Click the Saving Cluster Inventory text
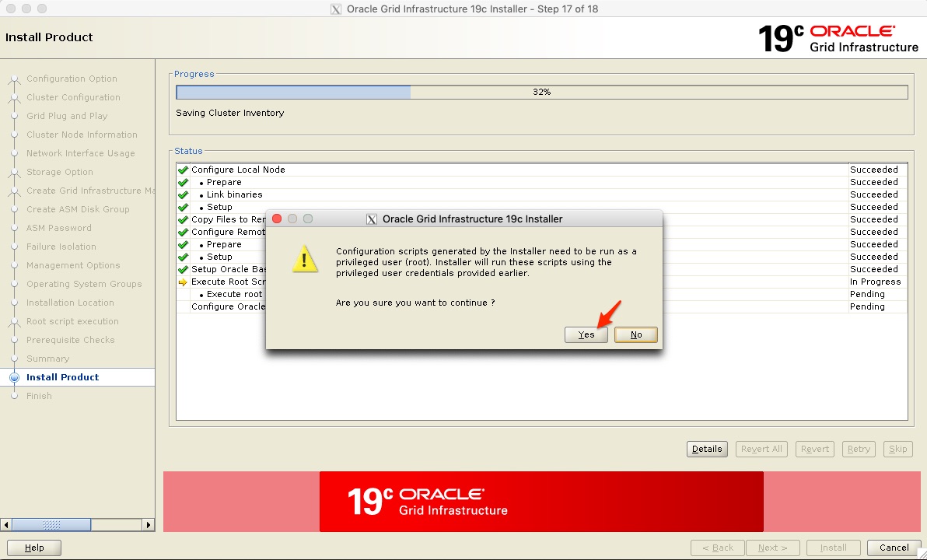This screenshot has height=560, width=927. point(230,113)
